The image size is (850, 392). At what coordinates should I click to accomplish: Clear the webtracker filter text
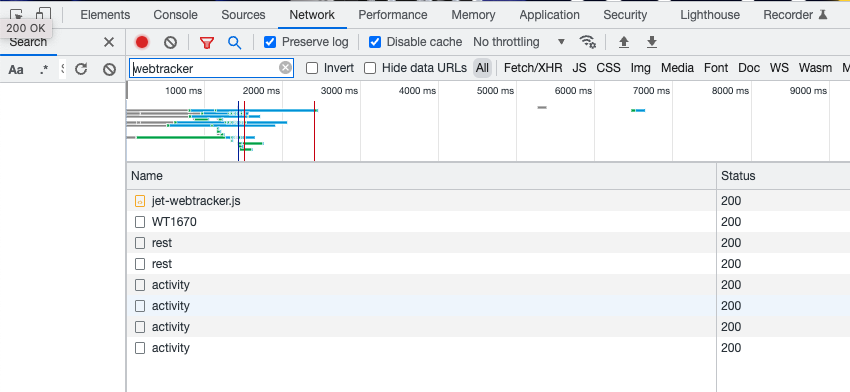click(286, 68)
